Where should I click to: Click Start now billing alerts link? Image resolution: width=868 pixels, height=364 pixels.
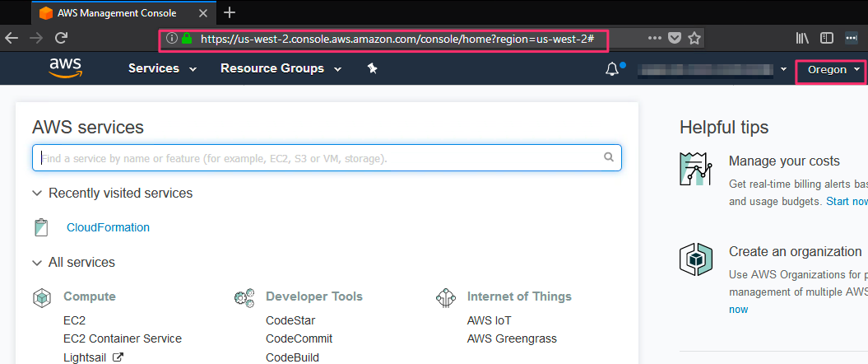click(847, 201)
